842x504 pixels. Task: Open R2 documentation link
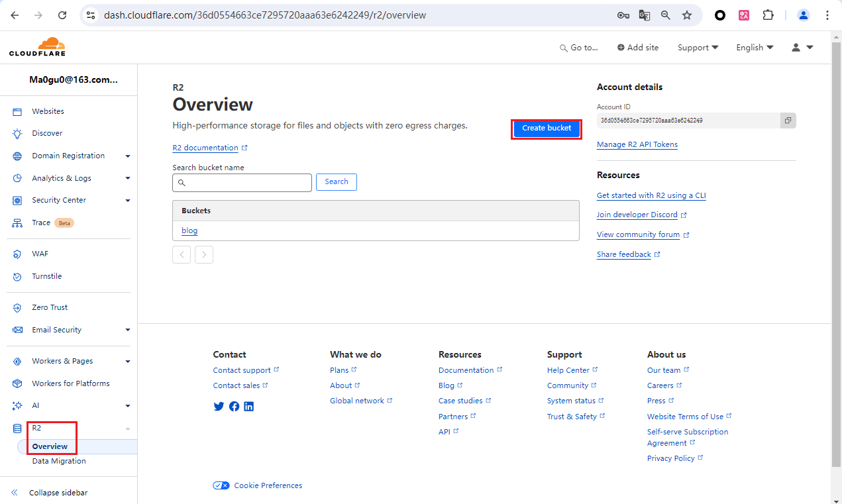click(210, 148)
